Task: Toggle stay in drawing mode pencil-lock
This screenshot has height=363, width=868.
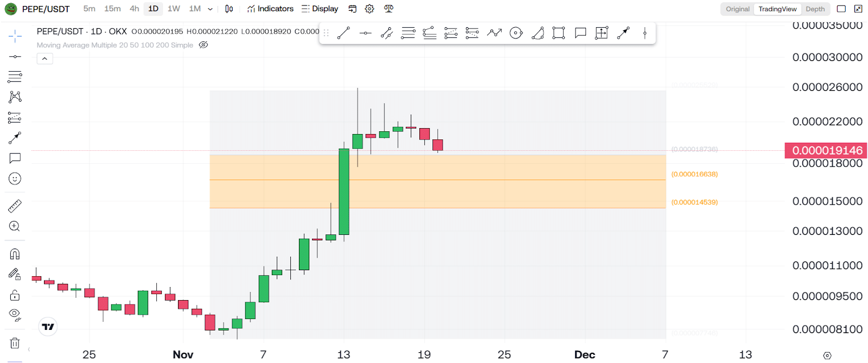Action: pyautogui.click(x=15, y=275)
